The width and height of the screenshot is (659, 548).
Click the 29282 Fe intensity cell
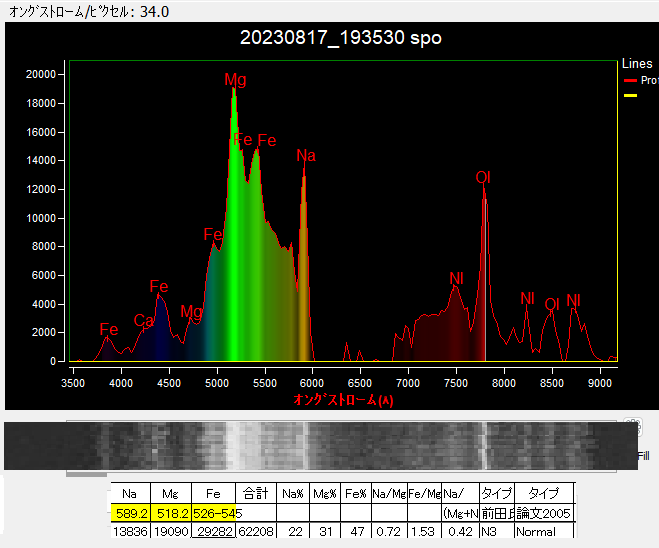tap(215, 532)
